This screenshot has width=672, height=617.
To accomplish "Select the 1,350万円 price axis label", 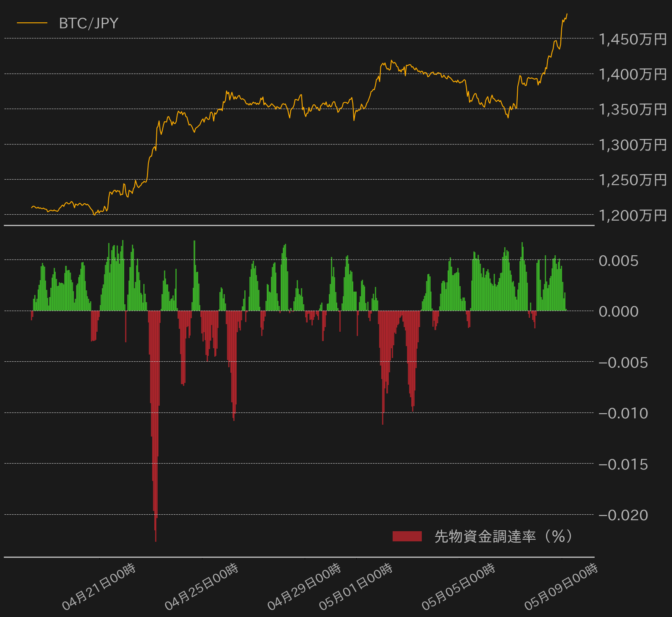I will tap(633, 109).
